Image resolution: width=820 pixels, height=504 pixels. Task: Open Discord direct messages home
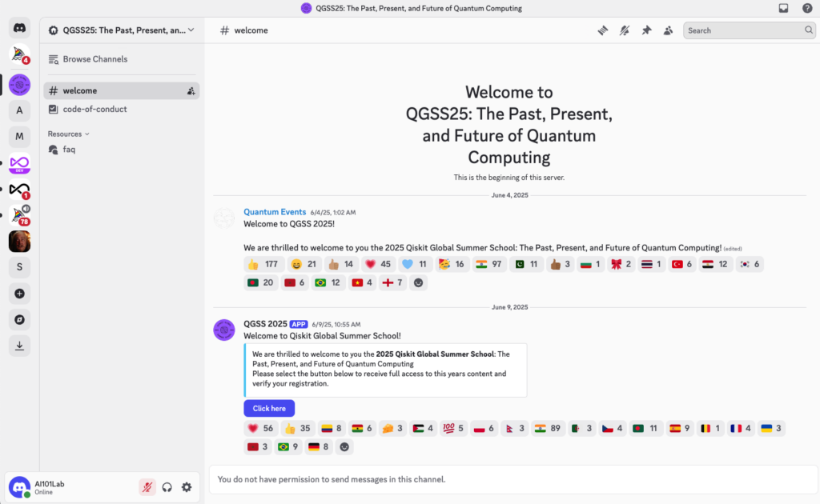point(19,28)
